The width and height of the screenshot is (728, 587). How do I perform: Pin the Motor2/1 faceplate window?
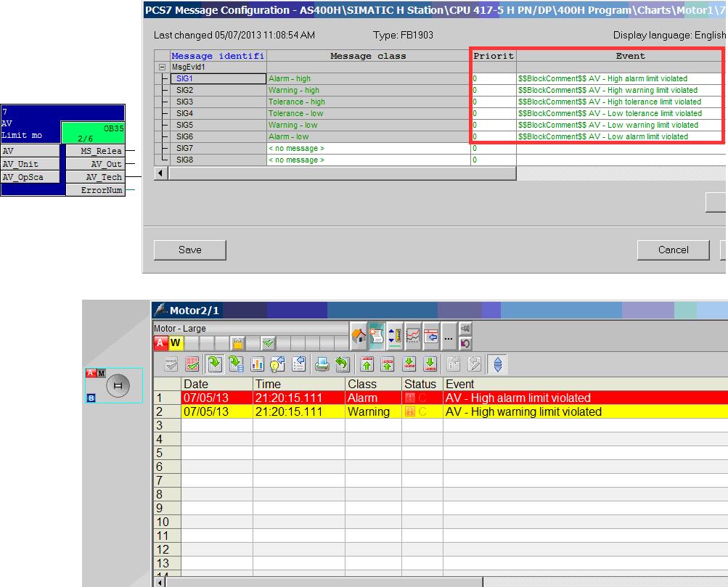click(465, 329)
